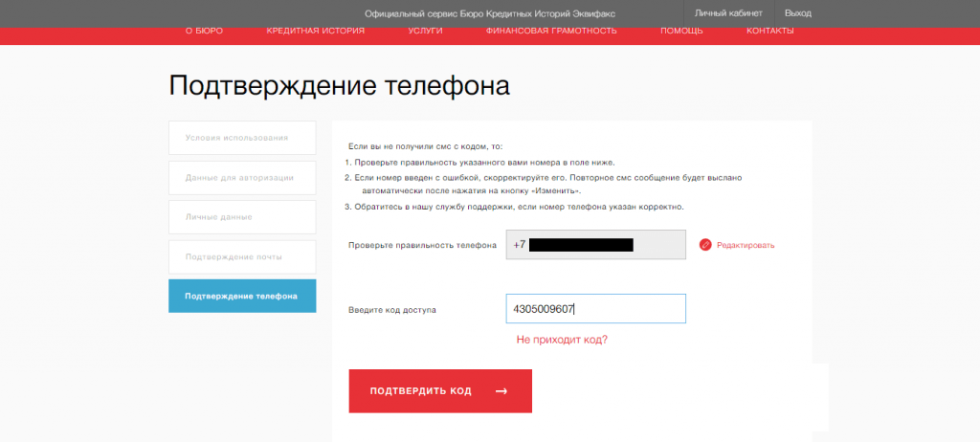Open the Личные данные step

tap(242, 217)
